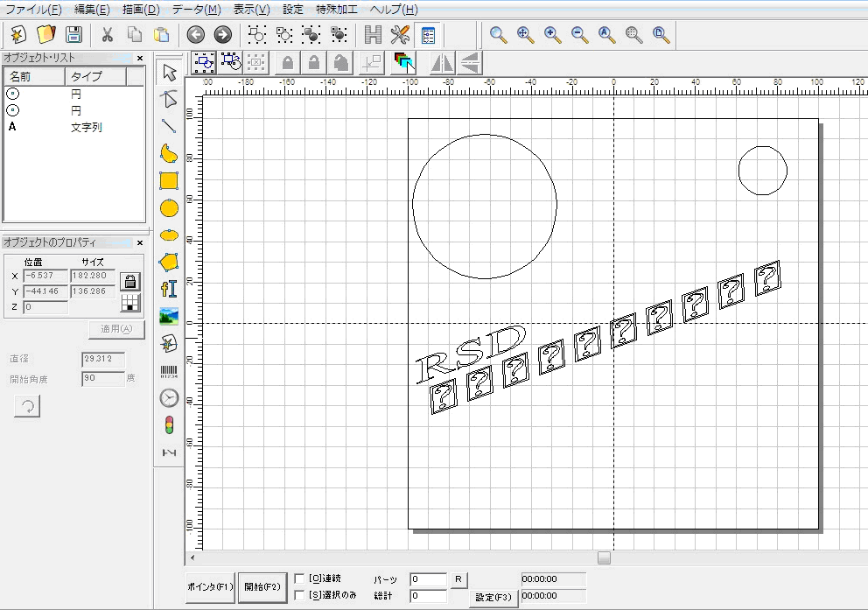Screen dimensions: 868x610
Task: Click the 設定(F3) button
Action: coord(493,598)
